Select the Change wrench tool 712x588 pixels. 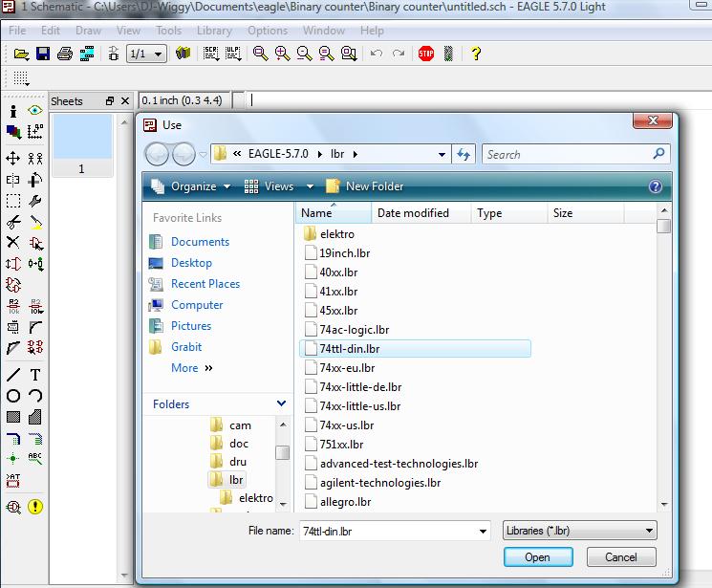pos(35,201)
